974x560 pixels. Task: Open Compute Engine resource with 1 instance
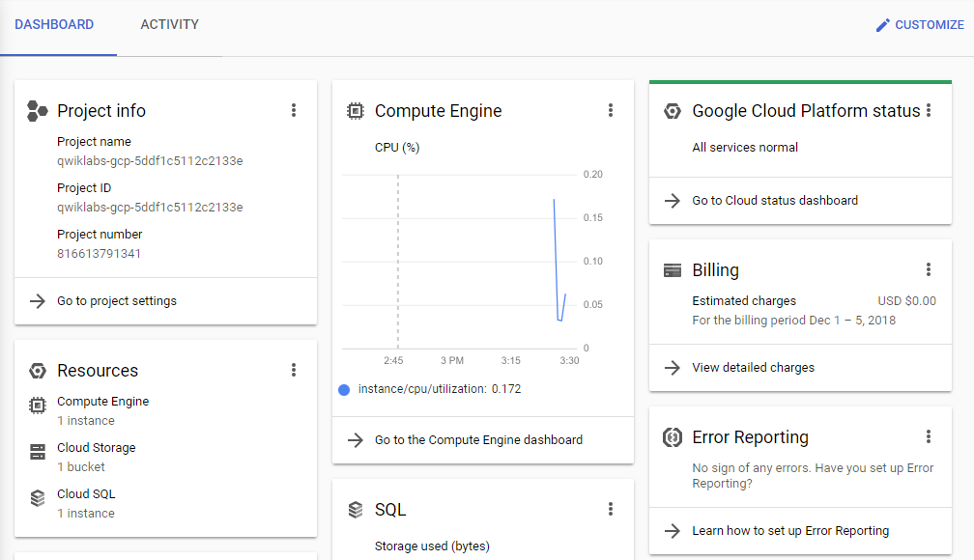coord(103,411)
